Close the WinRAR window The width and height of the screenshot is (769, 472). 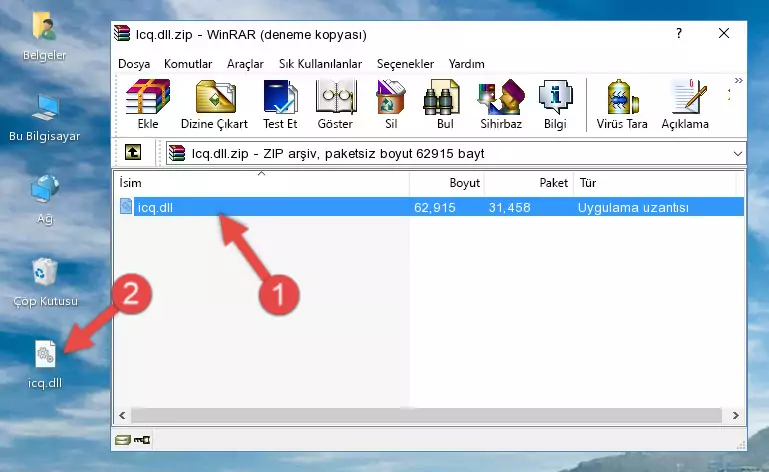point(724,33)
